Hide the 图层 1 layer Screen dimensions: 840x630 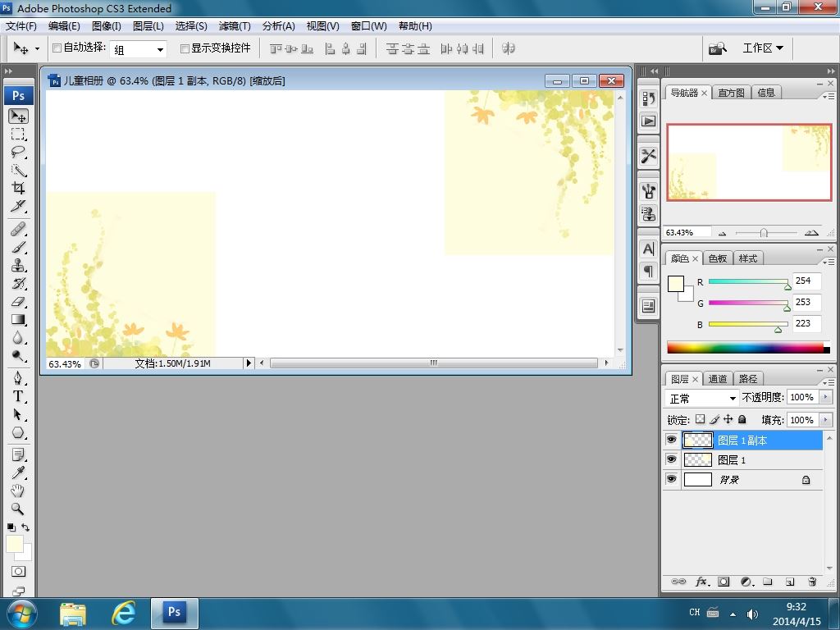(x=671, y=459)
